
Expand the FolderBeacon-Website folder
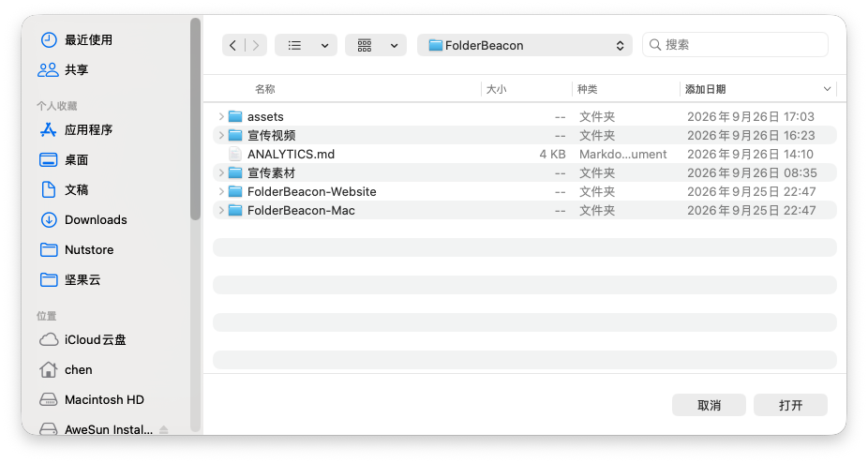[221, 191]
